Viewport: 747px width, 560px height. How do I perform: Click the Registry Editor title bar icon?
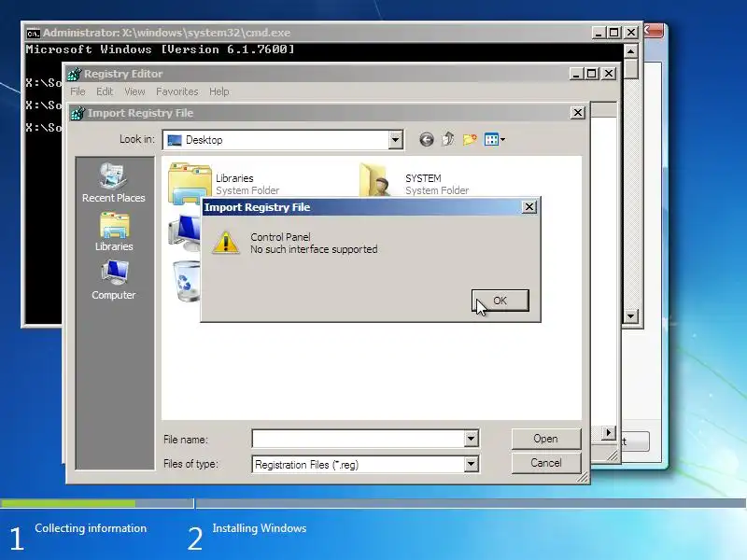pos(75,74)
